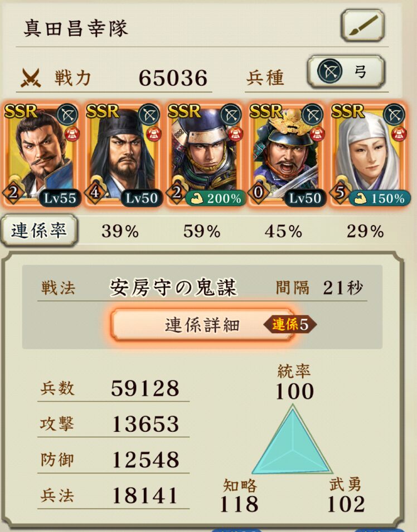The height and width of the screenshot is (532, 417).
Task: Tap the 安房守の鬼謀 tactic name
Action: (x=173, y=288)
